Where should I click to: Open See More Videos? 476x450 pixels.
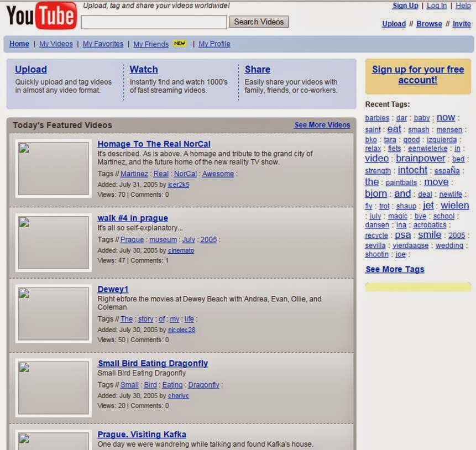[322, 125]
